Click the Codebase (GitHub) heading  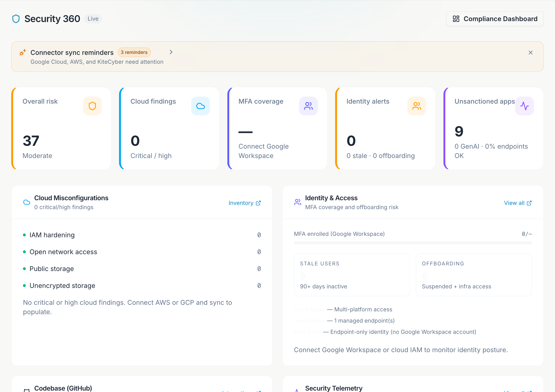[x=63, y=388]
